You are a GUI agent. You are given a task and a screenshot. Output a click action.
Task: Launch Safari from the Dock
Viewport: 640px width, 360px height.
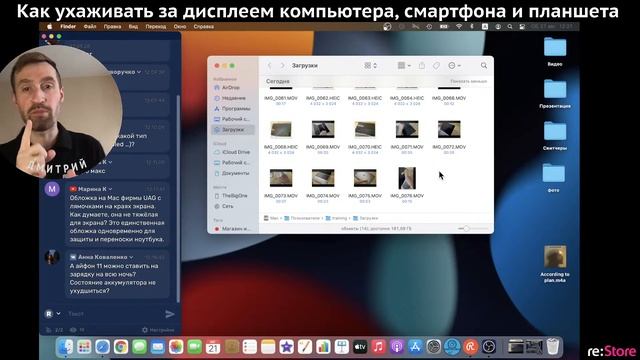102,347
